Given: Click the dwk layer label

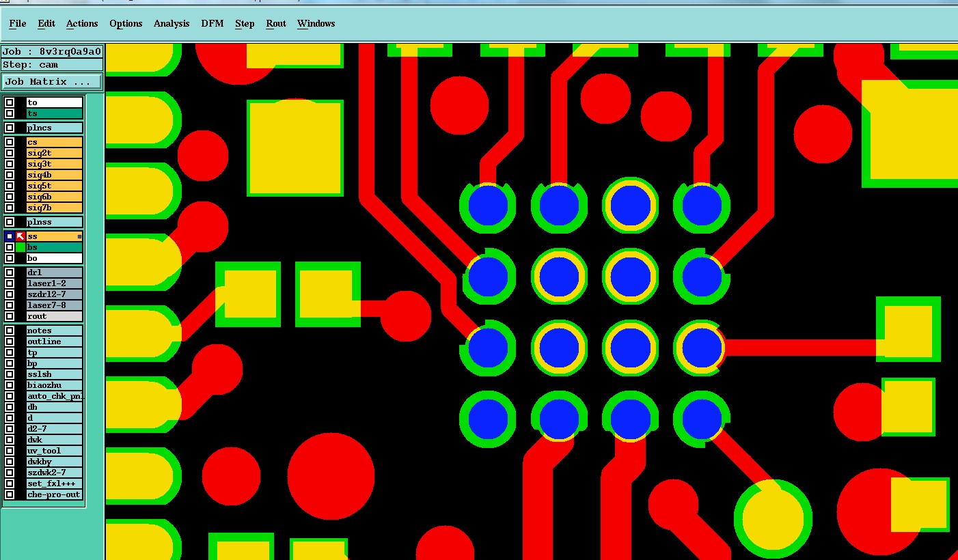Looking at the screenshot, I should 54,440.
